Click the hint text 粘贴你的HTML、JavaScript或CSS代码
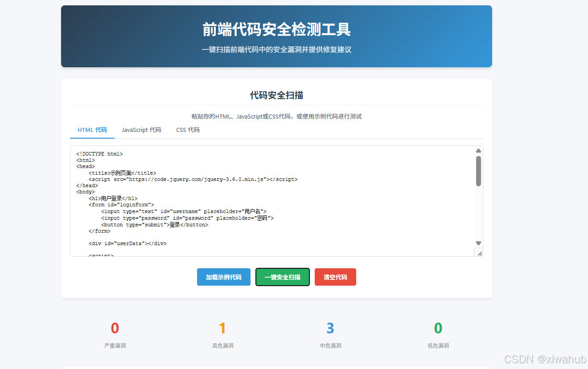Viewport: 588px width, 369px height. [x=276, y=116]
